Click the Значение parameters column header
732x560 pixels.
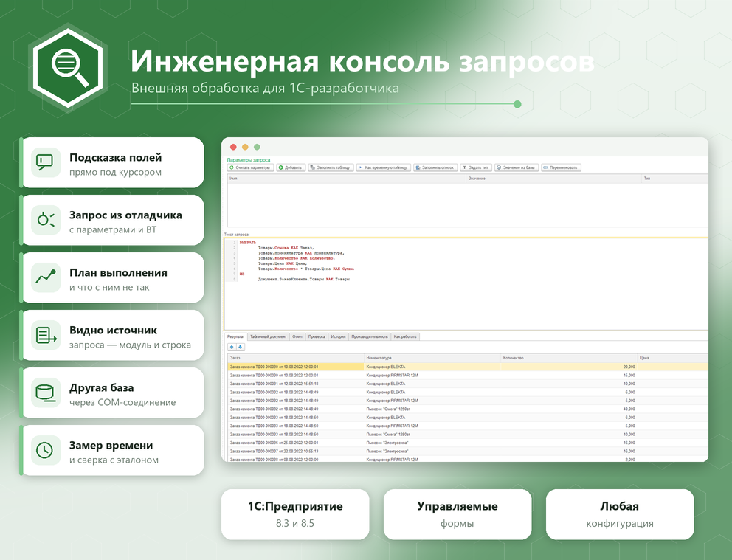(x=554, y=179)
